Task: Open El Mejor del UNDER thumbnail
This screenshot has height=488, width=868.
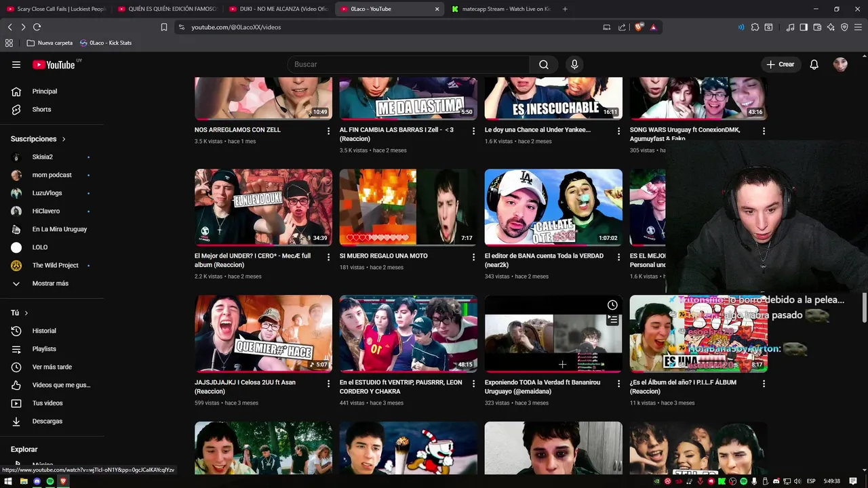Action: 264,207
